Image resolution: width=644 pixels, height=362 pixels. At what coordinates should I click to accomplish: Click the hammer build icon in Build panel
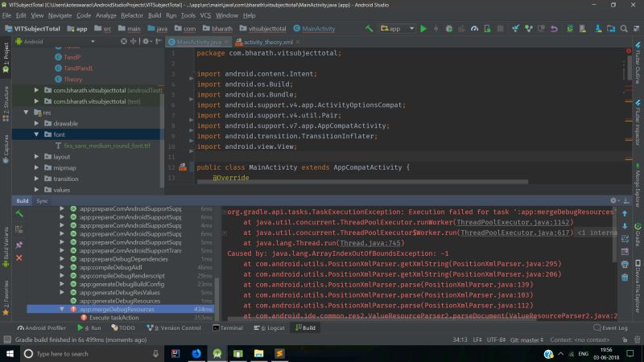click(x=19, y=213)
